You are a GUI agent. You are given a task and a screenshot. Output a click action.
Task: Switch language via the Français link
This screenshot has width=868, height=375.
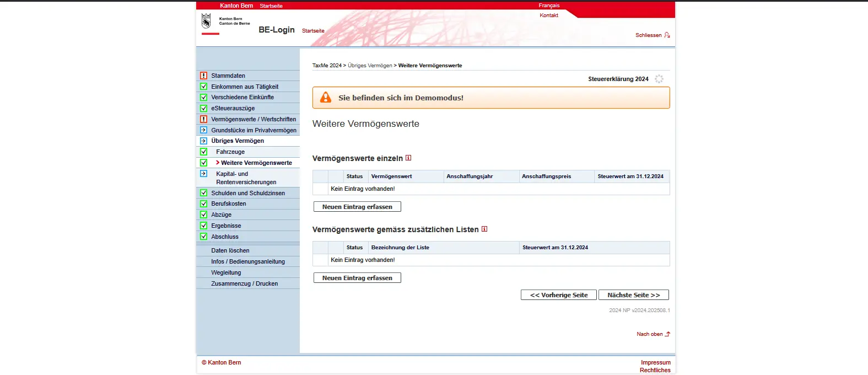tap(549, 6)
